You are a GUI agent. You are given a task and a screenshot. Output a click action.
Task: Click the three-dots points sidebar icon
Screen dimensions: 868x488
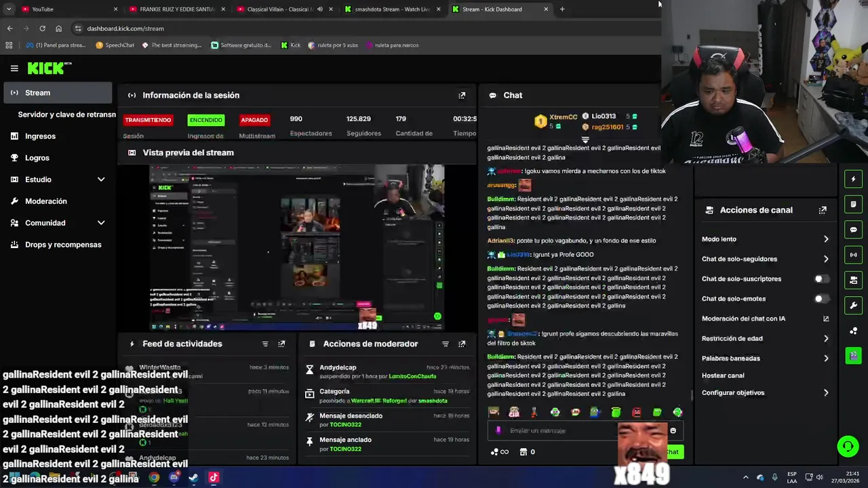coord(853,331)
